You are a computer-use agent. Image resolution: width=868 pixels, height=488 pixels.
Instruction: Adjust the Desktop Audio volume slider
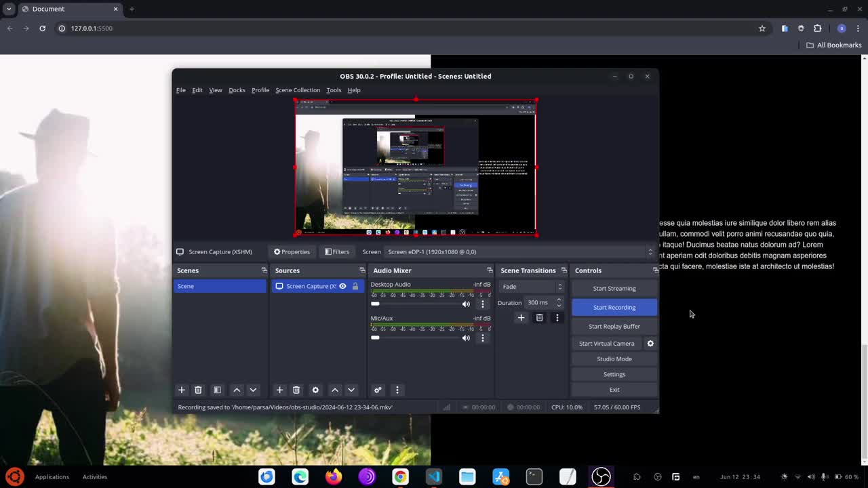click(375, 304)
